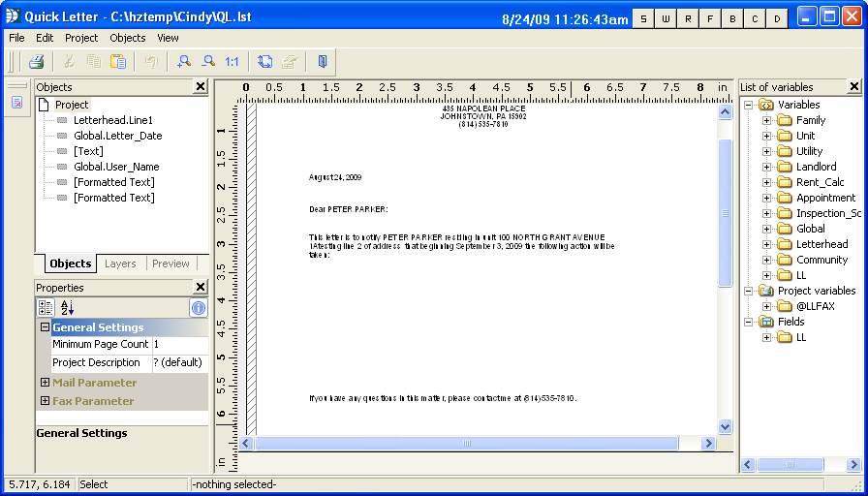Click the blue info icon in Properties
The width and height of the screenshot is (868, 496).
tap(198, 308)
